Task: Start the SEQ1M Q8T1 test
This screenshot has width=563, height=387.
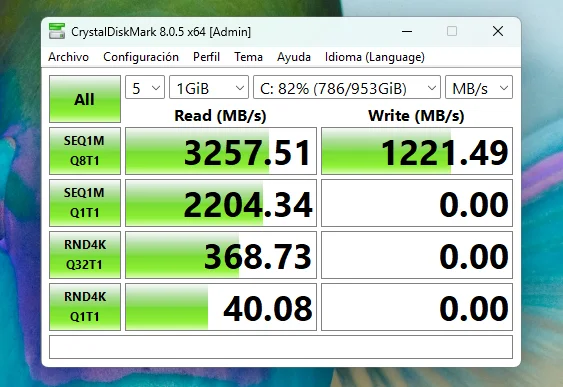Action: [x=85, y=151]
